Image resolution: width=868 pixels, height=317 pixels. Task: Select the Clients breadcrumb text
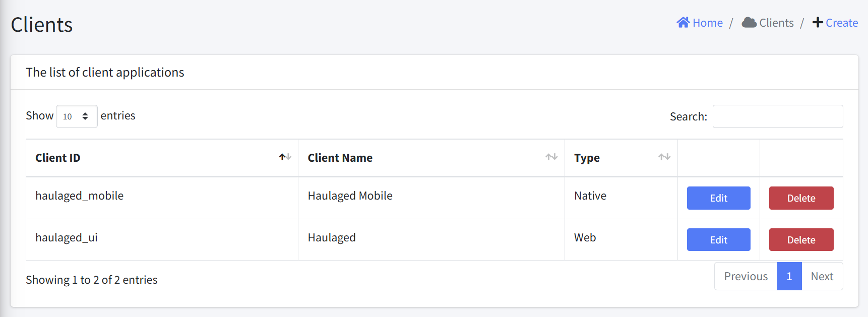point(776,23)
